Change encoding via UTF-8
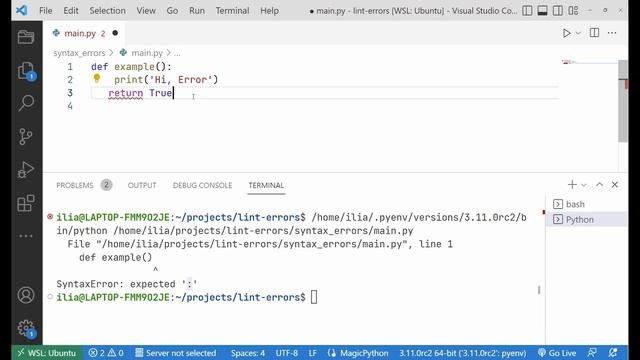The width and height of the screenshot is (640, 360). pos(287,353)
